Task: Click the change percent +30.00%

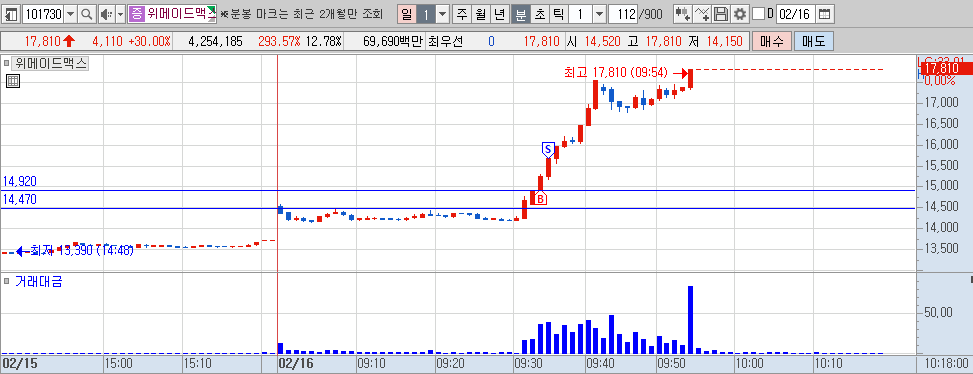Action: click(x=149, y=42)
